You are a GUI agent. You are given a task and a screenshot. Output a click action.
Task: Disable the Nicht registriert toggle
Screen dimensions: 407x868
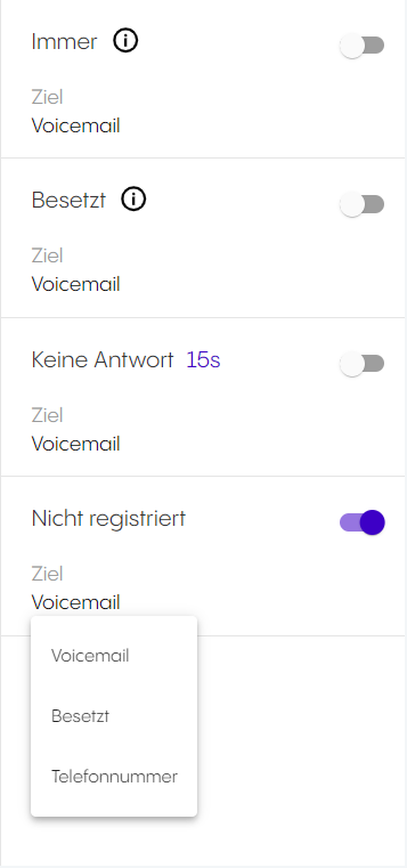(x=362, y=522)
